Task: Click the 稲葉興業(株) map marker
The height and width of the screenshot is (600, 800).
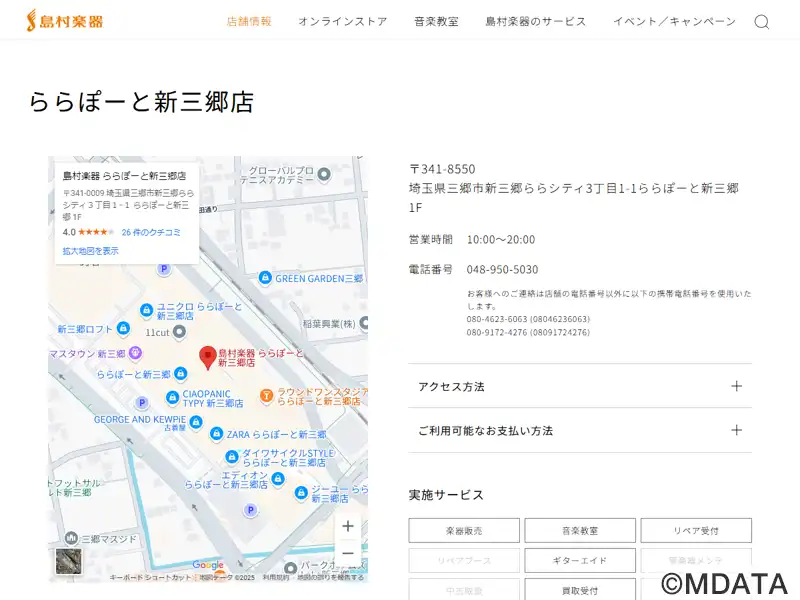Action: [364, 323]
